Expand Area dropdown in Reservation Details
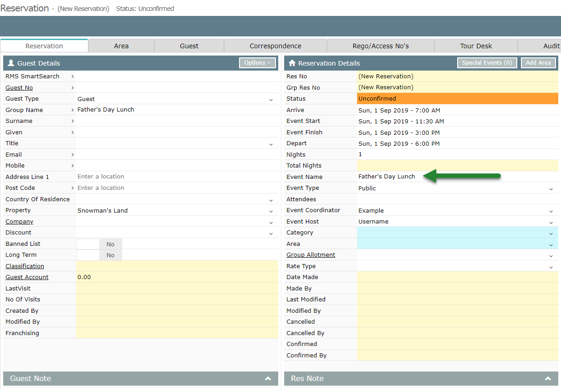 coord(551,244)
